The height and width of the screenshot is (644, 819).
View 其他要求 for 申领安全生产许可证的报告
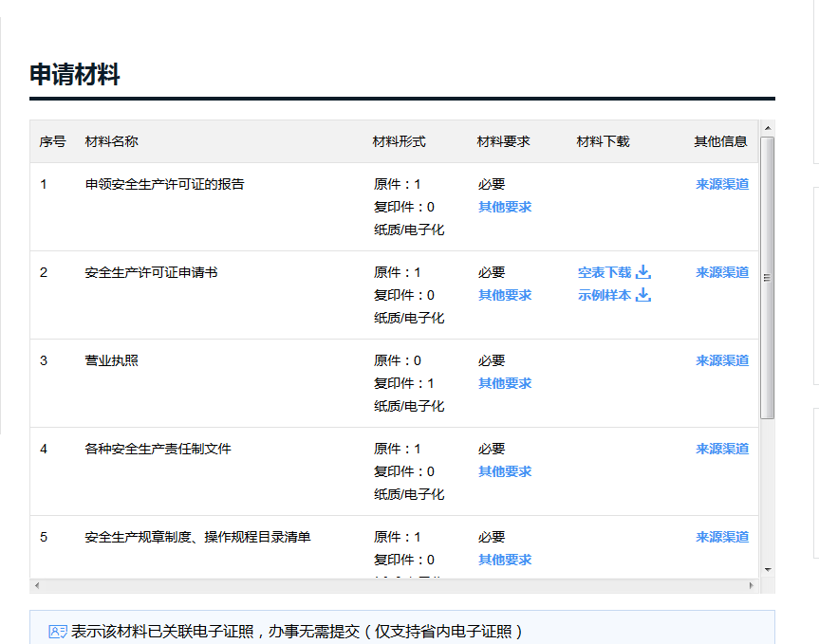coord(505,207)
